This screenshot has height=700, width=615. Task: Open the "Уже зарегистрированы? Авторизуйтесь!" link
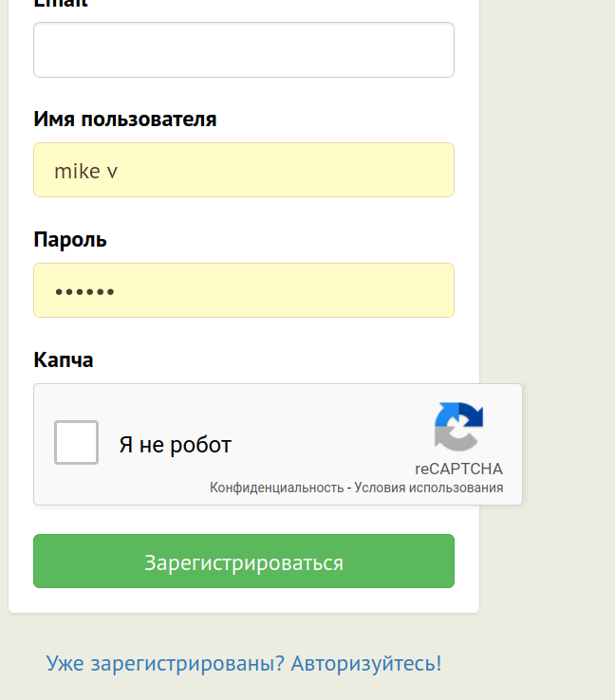click(x=244, y=663)
